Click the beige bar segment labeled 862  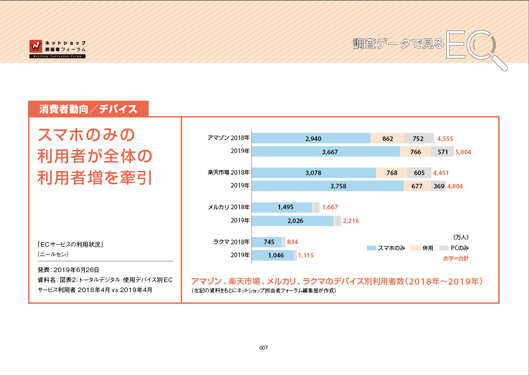tap(387, 138)
